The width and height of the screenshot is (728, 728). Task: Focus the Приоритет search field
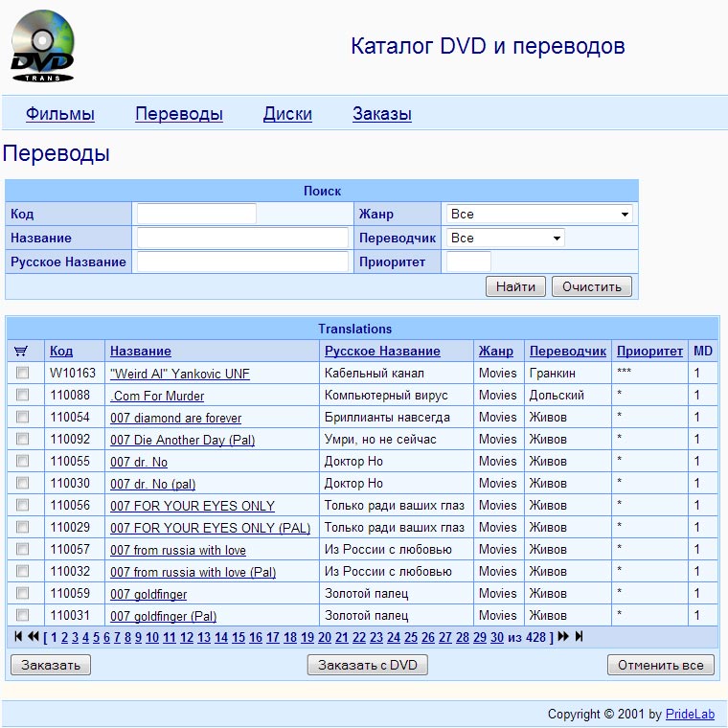pos(468,262)
